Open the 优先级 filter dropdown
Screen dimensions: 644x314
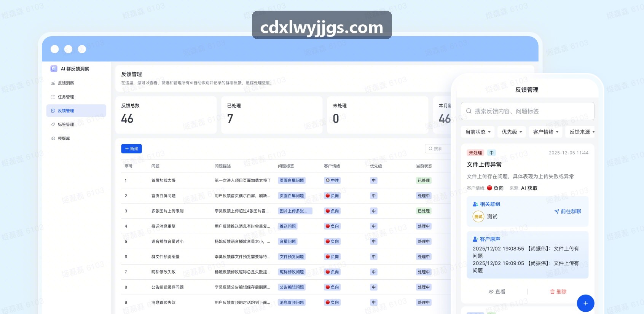tap(512, 132)
